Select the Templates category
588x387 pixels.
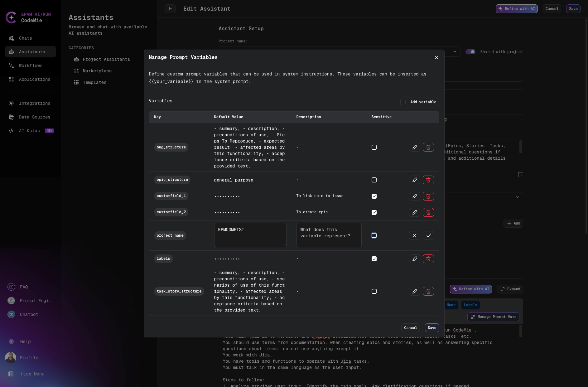pyautogui.click(x=94, y=82)
